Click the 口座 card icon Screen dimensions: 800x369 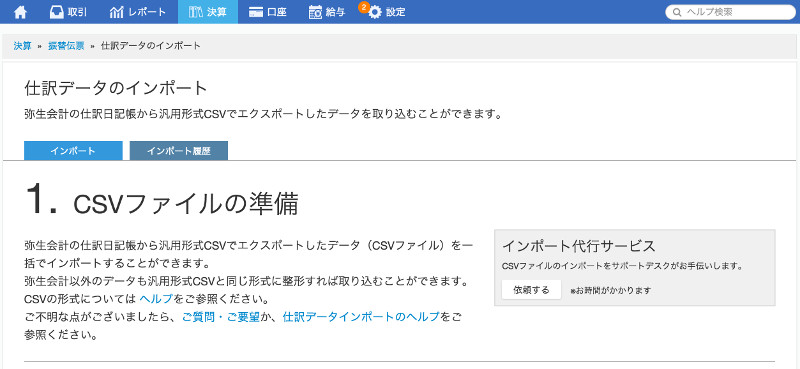click(x=256, y=13)
